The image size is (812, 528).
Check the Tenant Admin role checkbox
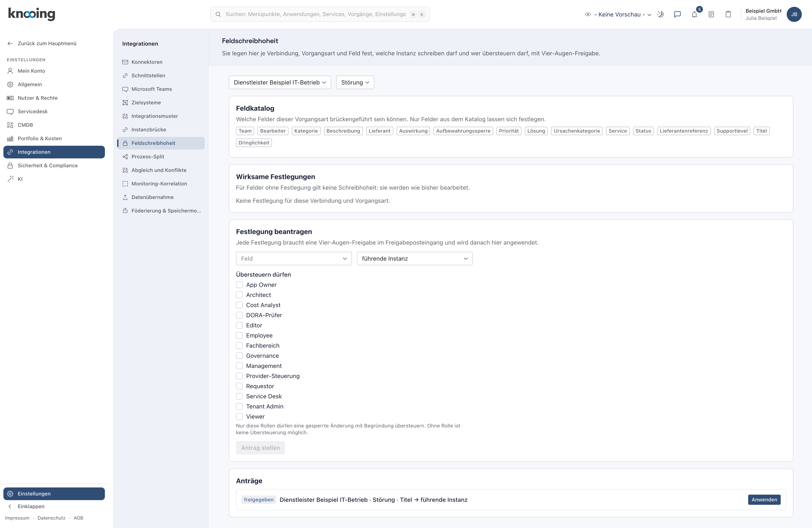point(240,406)
